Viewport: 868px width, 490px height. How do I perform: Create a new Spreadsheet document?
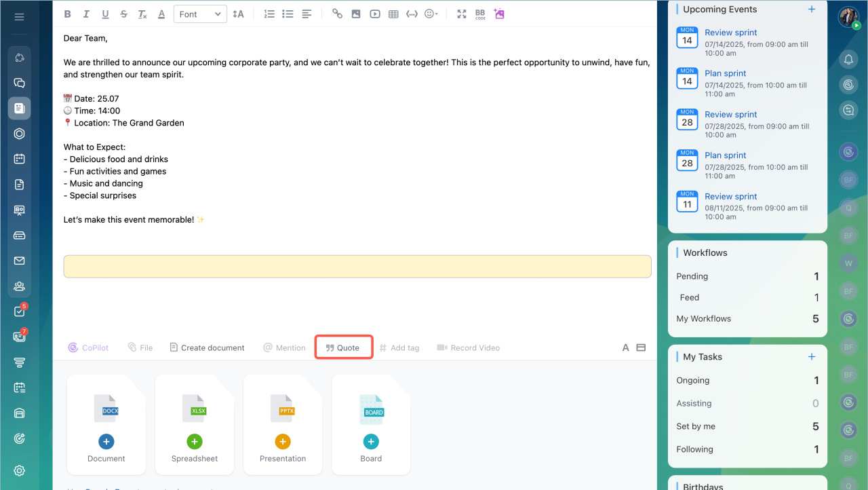click(x=195, y=442)
